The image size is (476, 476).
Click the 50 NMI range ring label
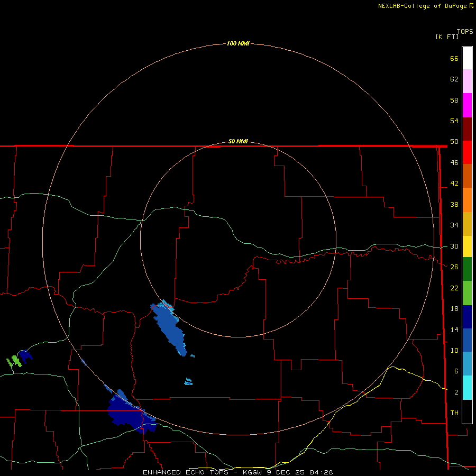238,141
